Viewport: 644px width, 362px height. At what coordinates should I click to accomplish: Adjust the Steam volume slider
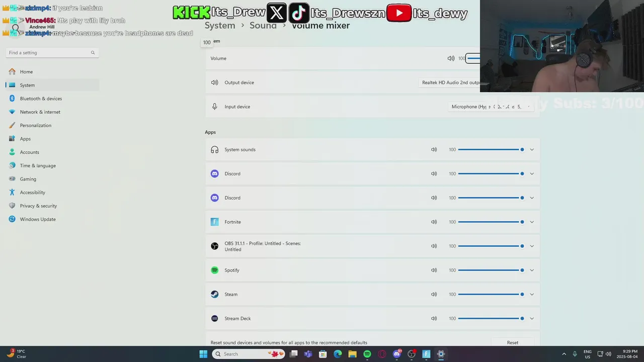492,294
